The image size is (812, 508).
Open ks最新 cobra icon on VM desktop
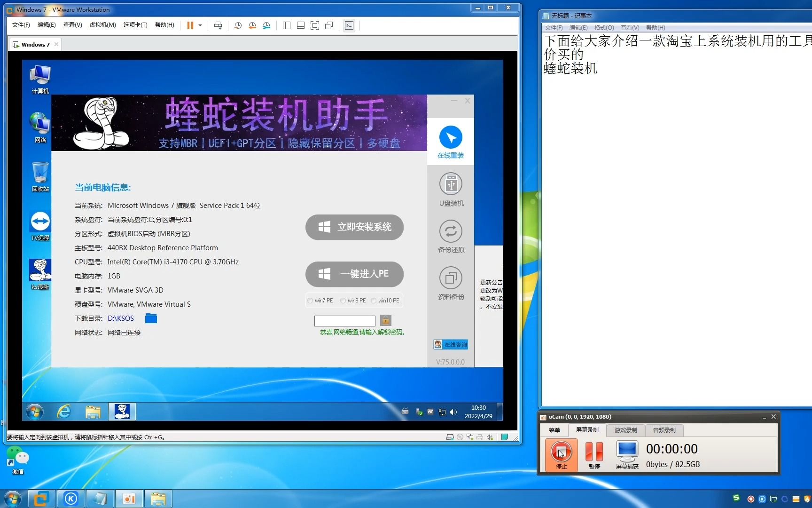[40, 275]
